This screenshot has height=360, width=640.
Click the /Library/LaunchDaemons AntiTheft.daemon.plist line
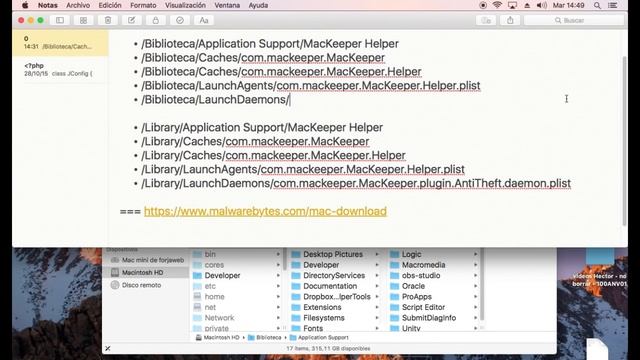coord(356,183)
